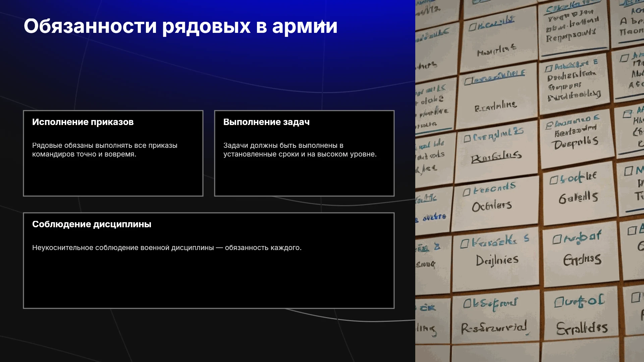
Task: Tick the checkbox on the 'Dajlnies' note
Action: [465, 244]
